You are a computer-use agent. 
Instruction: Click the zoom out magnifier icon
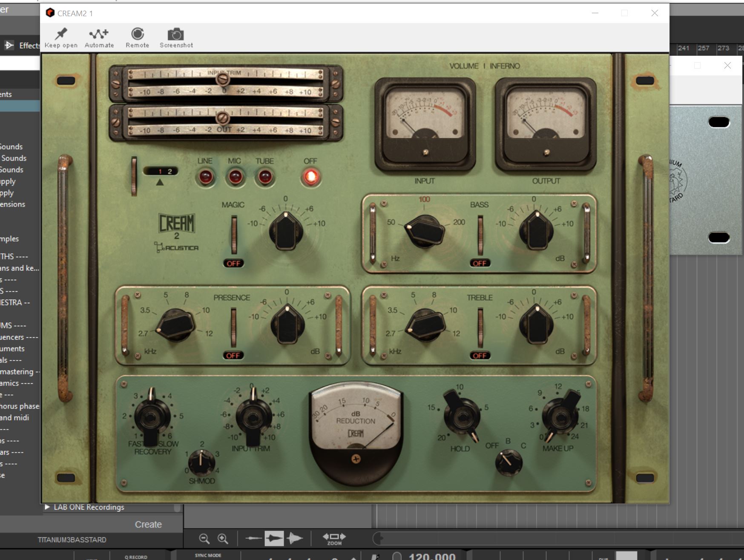coord(204,539)
